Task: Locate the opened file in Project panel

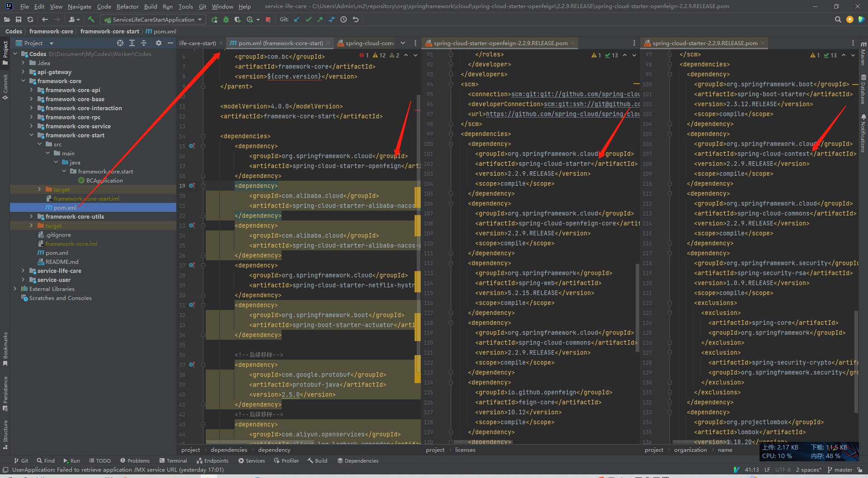Action: coord(120,43)
